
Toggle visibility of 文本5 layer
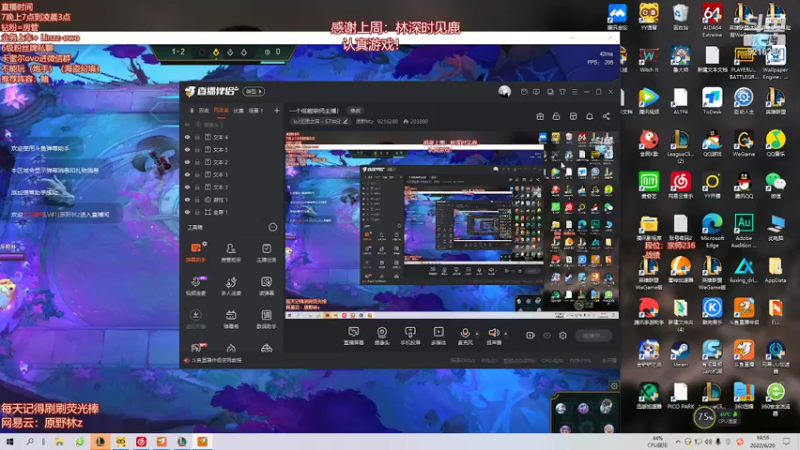click(187, 149)
